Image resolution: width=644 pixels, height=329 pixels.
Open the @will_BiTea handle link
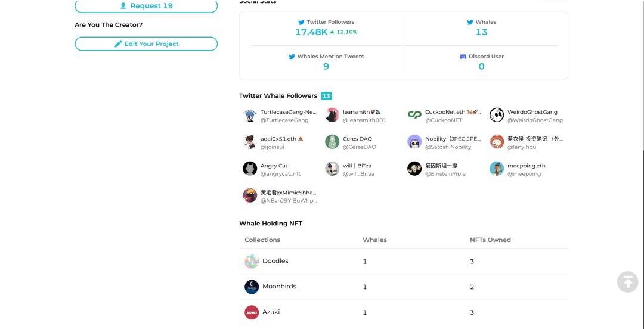tap(358, 174)
